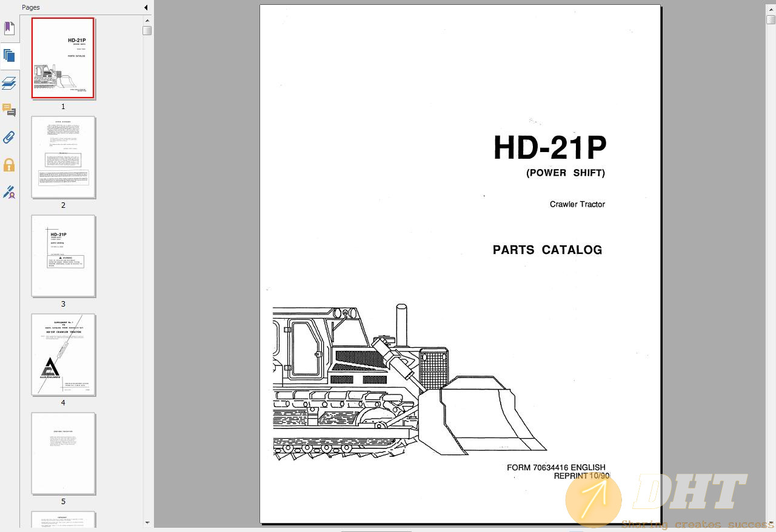Select the Page Thumbnails panel icon
Viewport: 776px width, 532px height.
click(9, 56)
